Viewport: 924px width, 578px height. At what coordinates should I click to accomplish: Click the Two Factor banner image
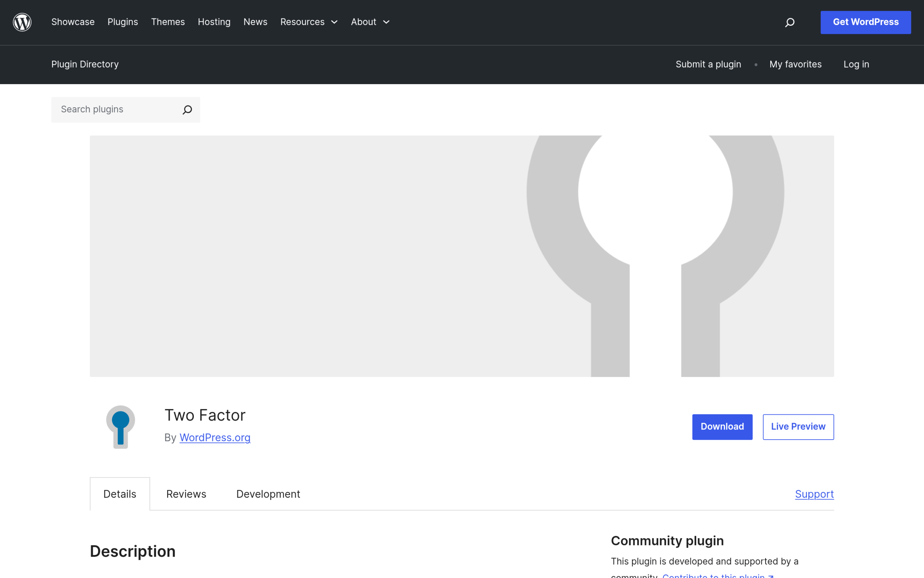coord(462,256)
